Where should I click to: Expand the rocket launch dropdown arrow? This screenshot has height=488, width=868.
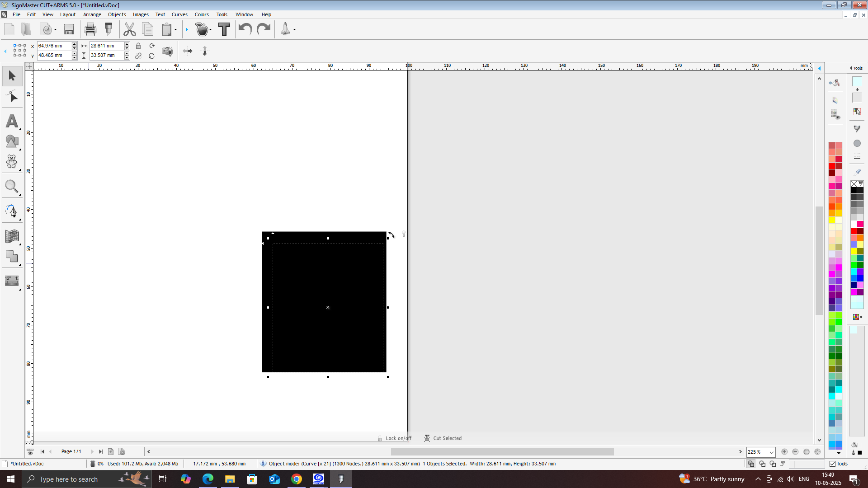point(294,30)
